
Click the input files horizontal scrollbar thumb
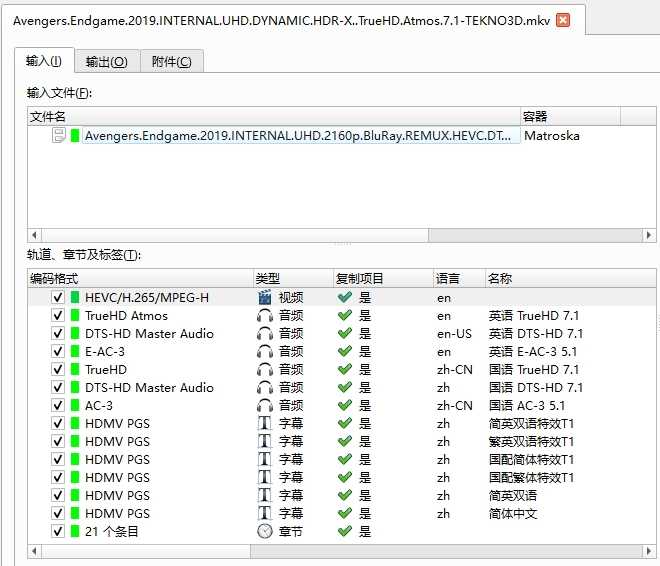(x=235, y=235)
